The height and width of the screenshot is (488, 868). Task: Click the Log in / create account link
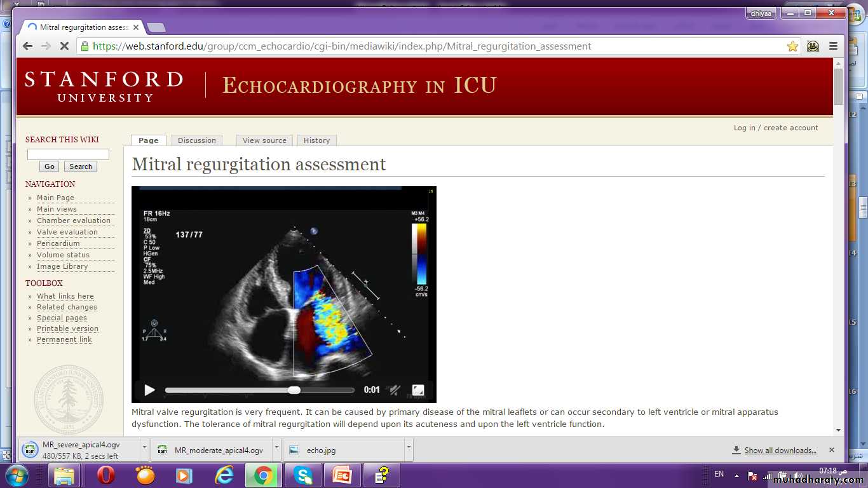pyautogui.click(x=776, y=128)
